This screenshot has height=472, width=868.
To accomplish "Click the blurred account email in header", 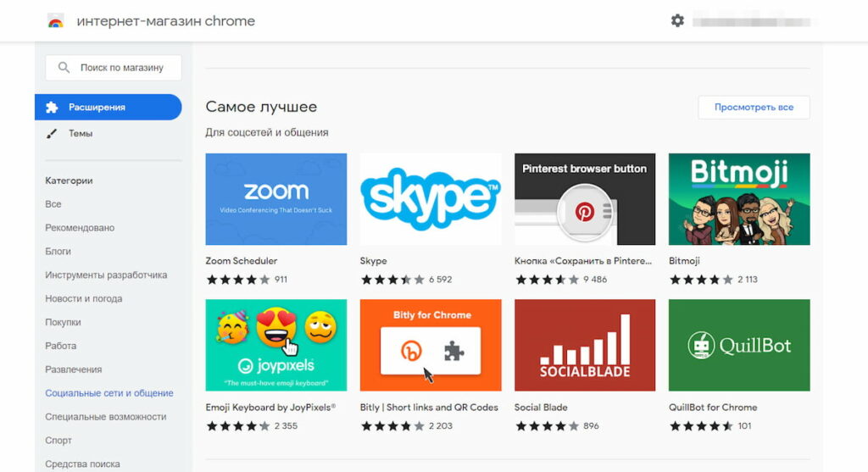I will click(x=753, y=22).
